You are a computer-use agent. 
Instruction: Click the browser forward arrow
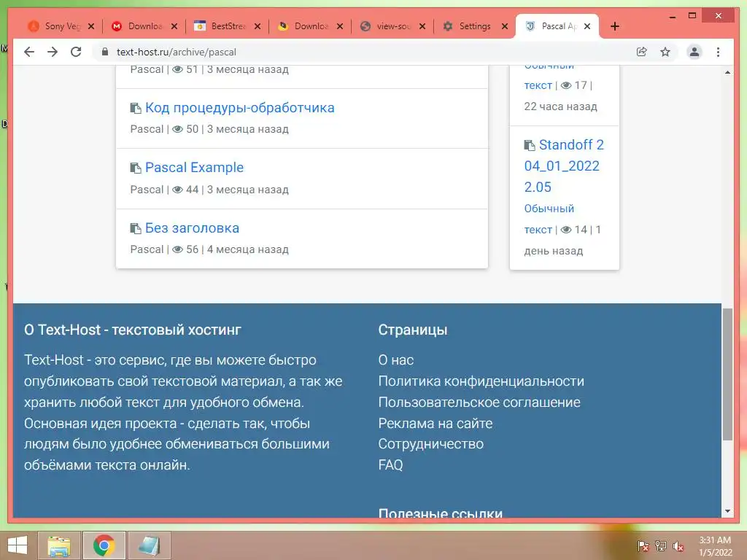click(x=53, y=52)
